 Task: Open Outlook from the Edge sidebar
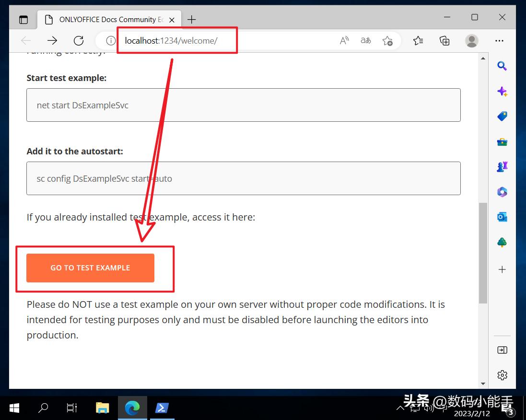pos(502,217)
